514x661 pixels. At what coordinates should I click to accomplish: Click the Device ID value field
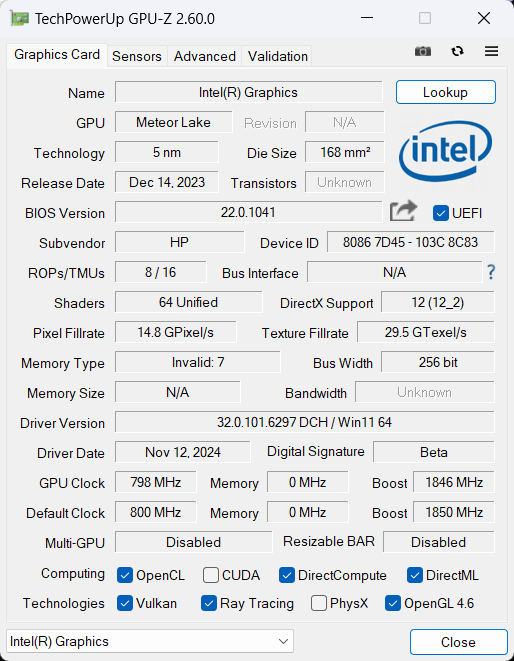coord(410,242)
